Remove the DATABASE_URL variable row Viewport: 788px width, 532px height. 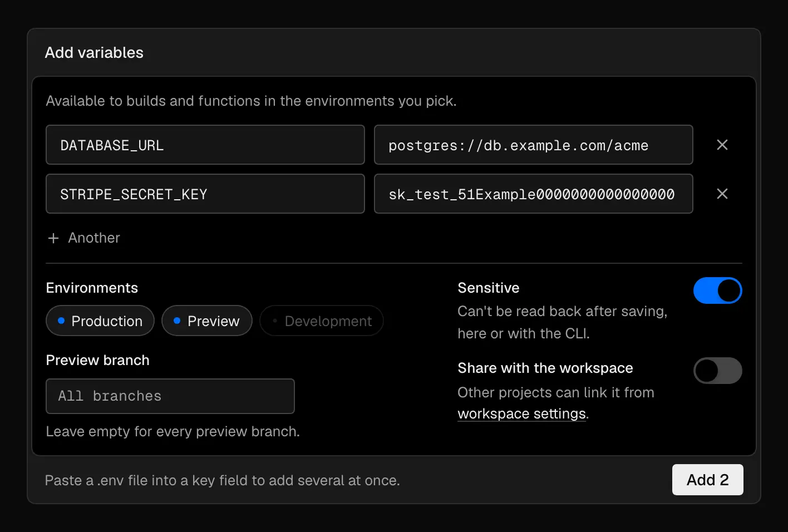click(x=722, y=145)
